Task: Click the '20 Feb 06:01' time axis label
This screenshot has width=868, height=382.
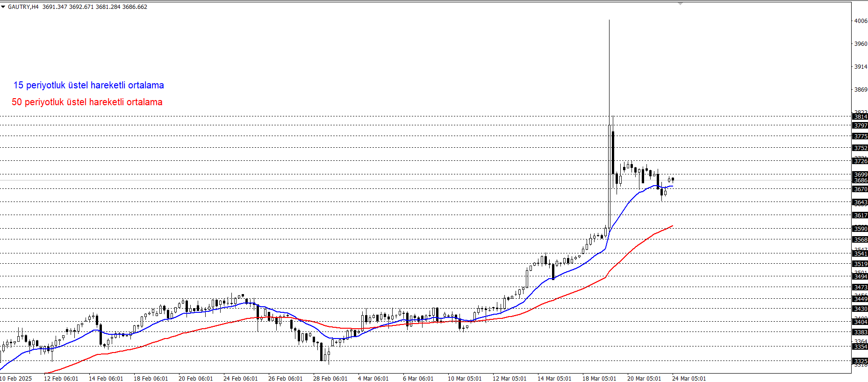Action: pos(196,378)
